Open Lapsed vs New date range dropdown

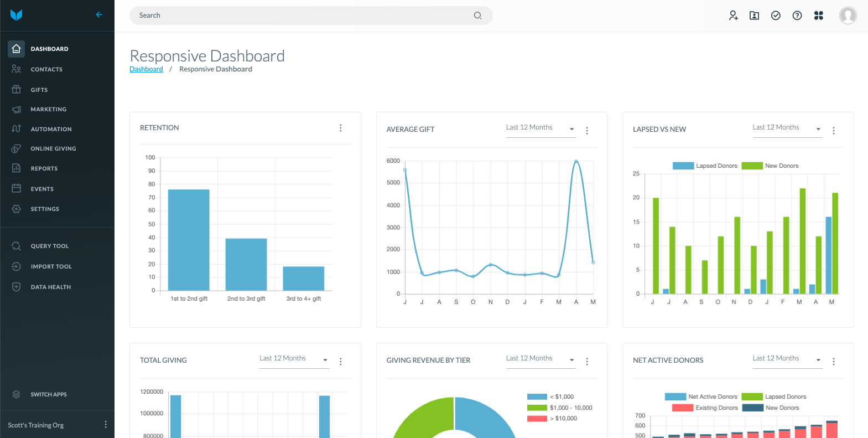click(787, 128)
